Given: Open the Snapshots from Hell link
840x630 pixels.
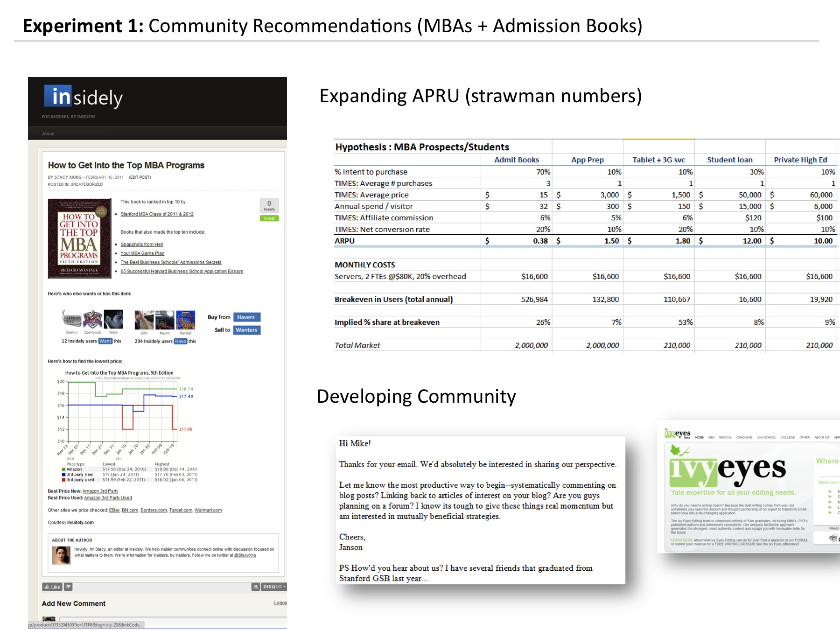Looking at the screenshot, I should [x=142, y=245].
